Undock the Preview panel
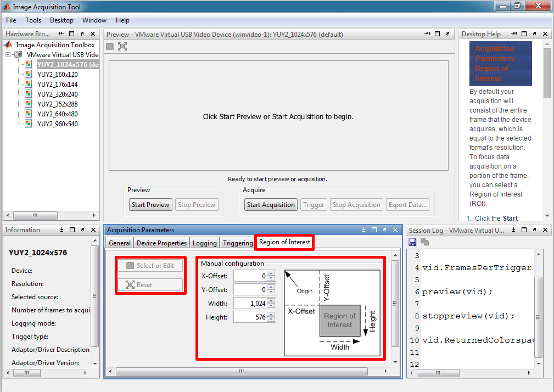 447,33
